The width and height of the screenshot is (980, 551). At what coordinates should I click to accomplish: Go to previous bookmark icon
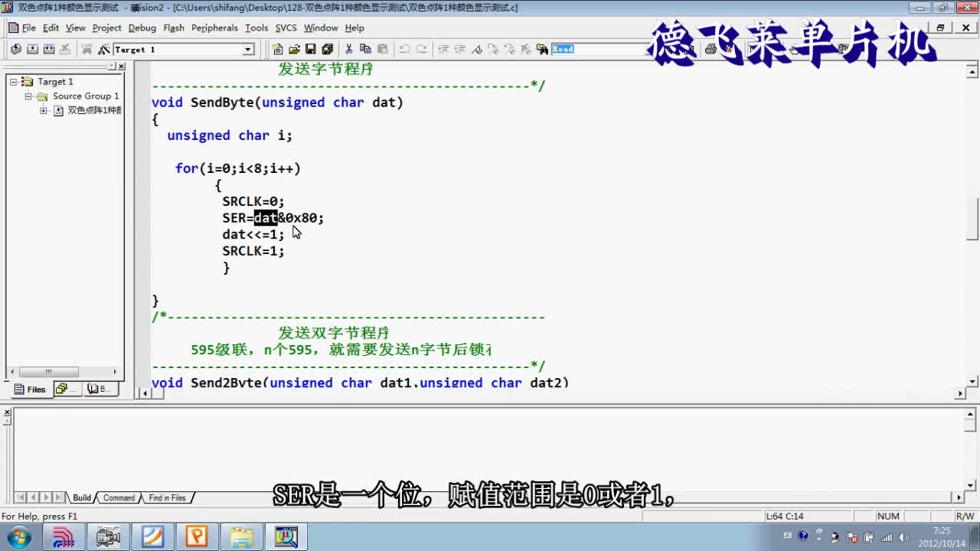pos(509,49)
